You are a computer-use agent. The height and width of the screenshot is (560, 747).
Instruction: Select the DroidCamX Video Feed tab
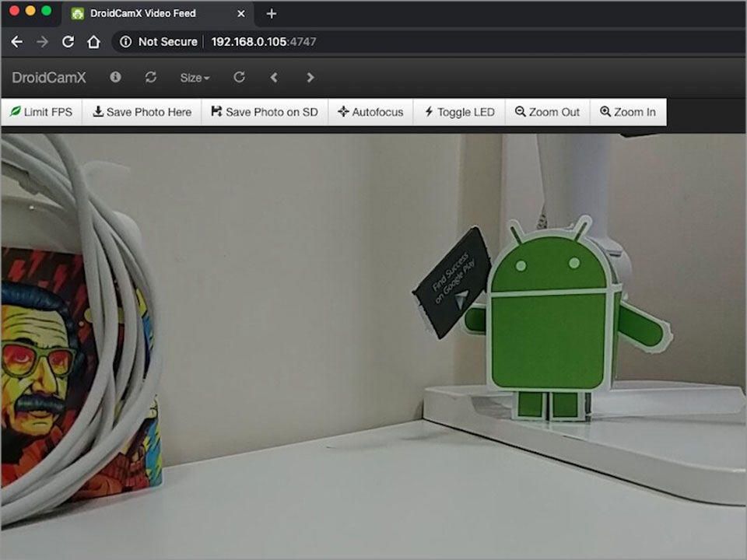coord(144,13)
